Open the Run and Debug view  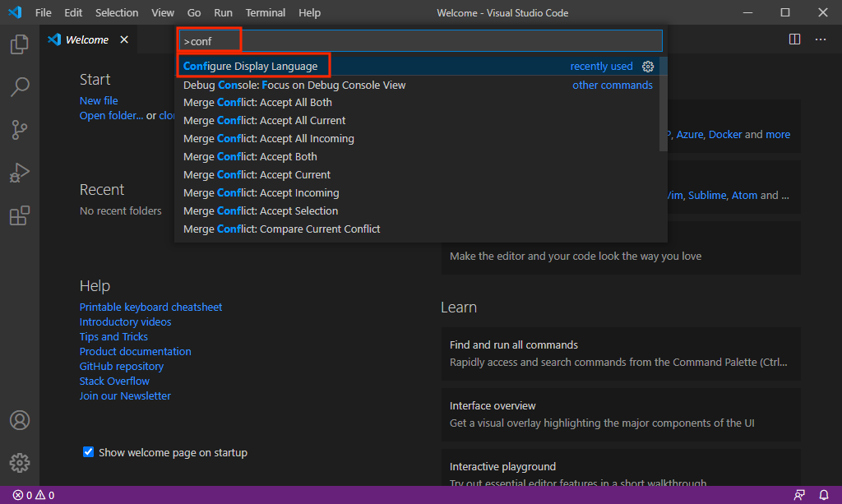(x=20, y=173)
